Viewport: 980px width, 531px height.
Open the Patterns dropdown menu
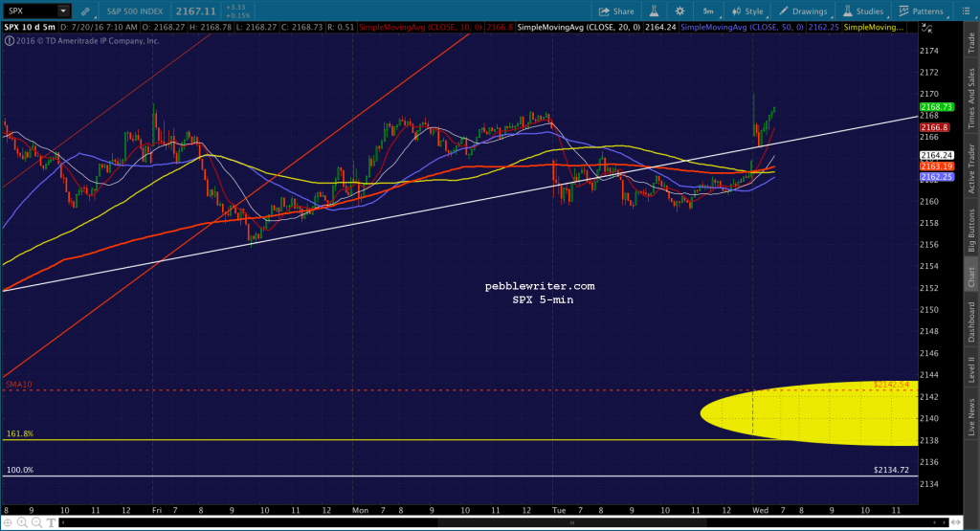[x=922, y=11]
